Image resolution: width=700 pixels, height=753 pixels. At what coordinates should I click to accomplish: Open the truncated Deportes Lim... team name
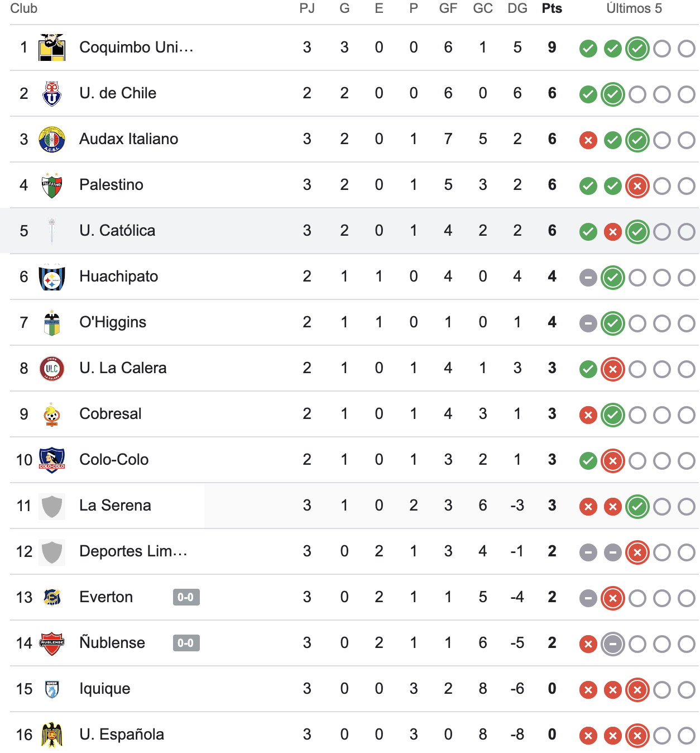click(x=134, y=551)
